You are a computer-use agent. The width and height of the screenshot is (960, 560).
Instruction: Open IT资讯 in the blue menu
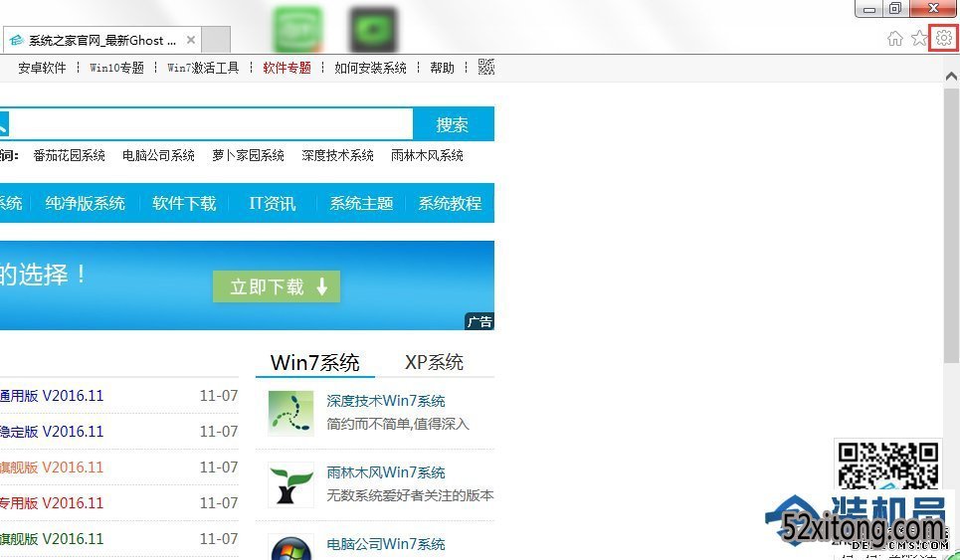click(273, 203)
